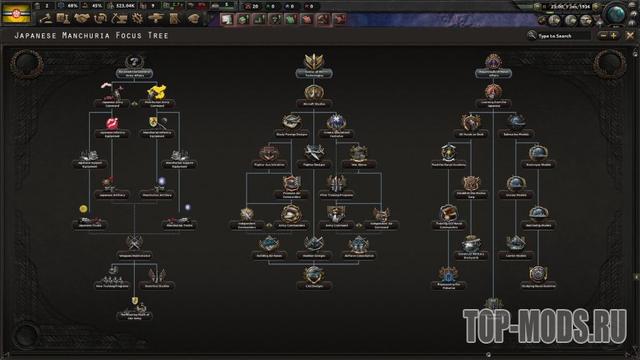Viewport: 640px width, 360px height.
Task: Open the country flag menu
Action: click(16, 13)
